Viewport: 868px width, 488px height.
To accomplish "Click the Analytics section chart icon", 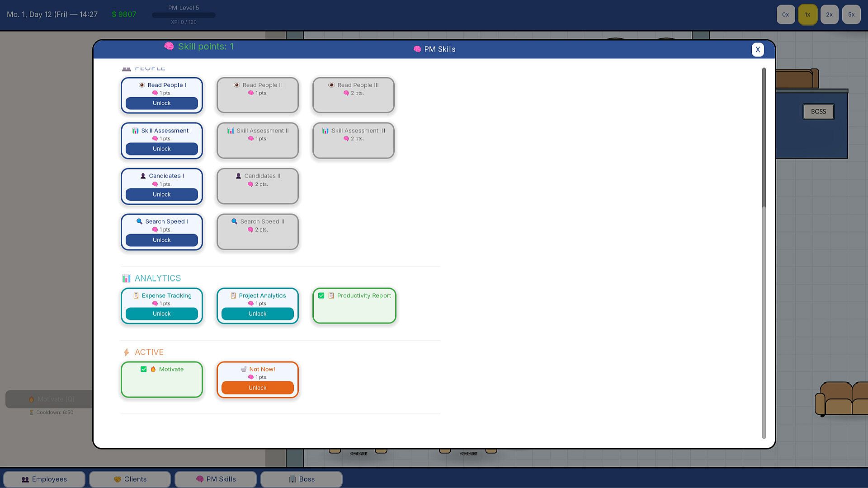I will click(x=126, y=278).
